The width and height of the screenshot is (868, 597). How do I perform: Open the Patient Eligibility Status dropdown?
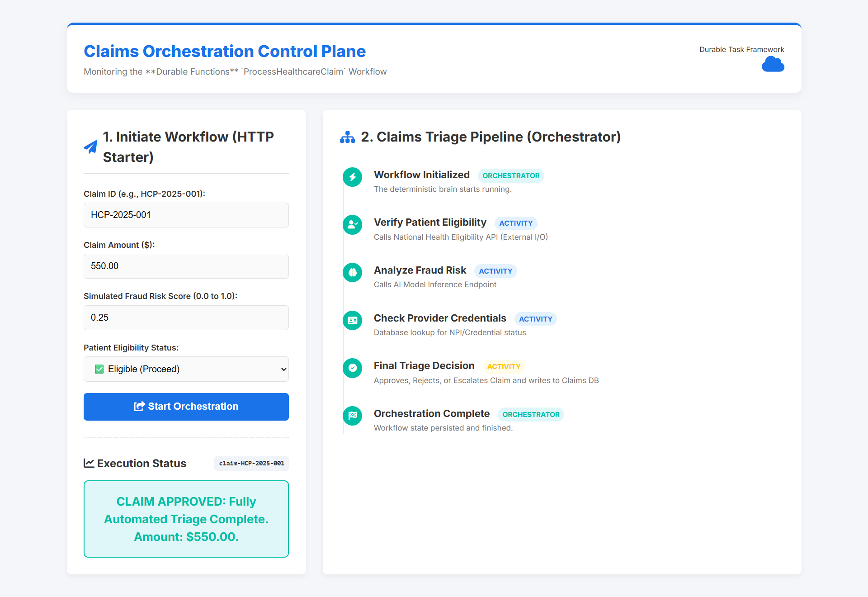[x=181, y=369]
